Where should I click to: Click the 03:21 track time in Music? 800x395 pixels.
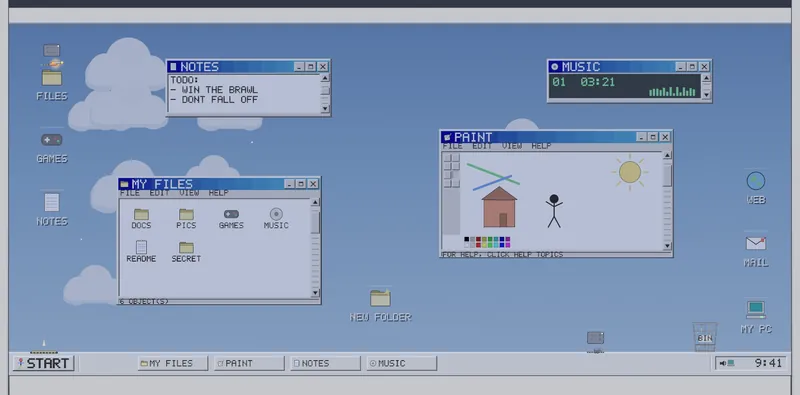pos(597,82)
